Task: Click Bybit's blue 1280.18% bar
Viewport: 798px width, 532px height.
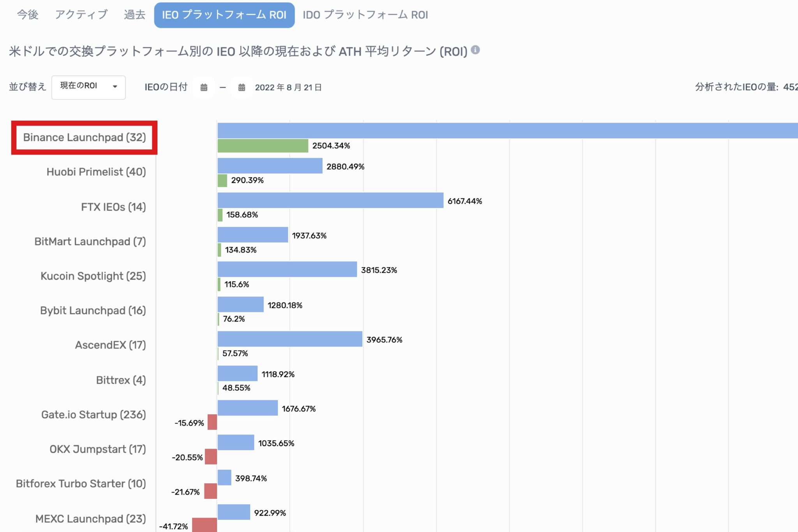Action: pyautogui.click(x=240, y=304)
